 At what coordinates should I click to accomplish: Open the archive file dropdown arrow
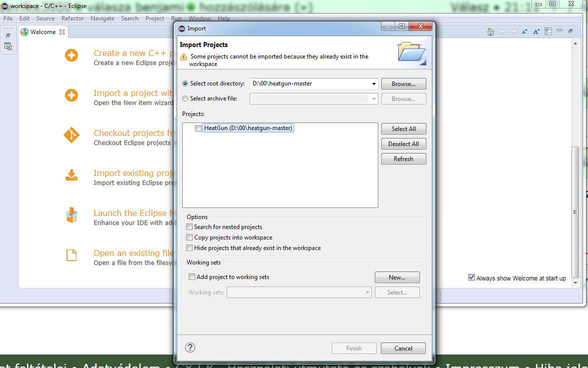click(373, 99)
